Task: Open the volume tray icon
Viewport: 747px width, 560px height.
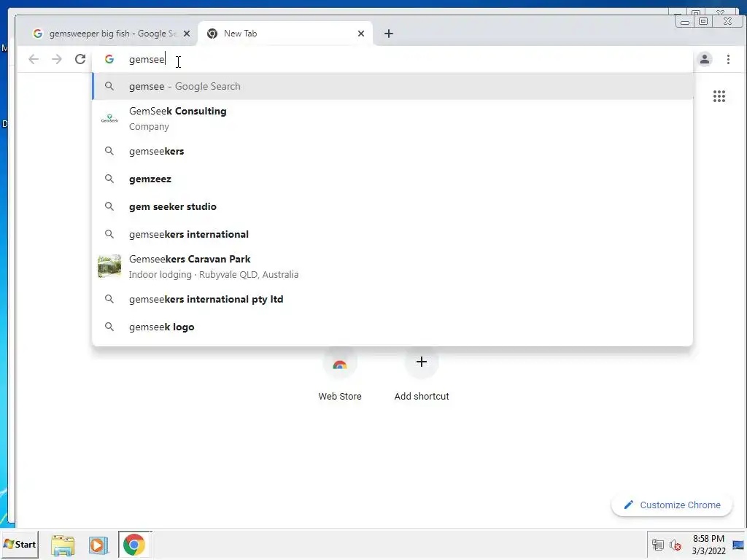Action: pos(675,545)
